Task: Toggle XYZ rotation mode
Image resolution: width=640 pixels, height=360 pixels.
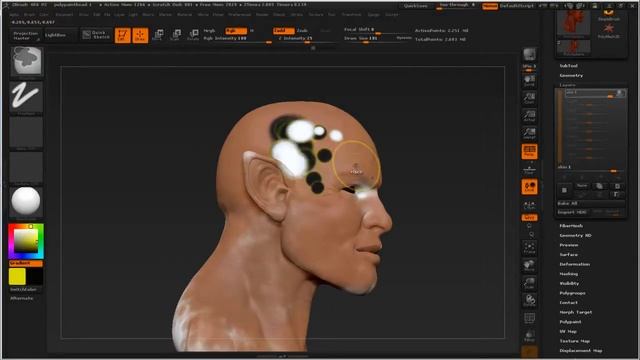Action: [x=529, y=218]
